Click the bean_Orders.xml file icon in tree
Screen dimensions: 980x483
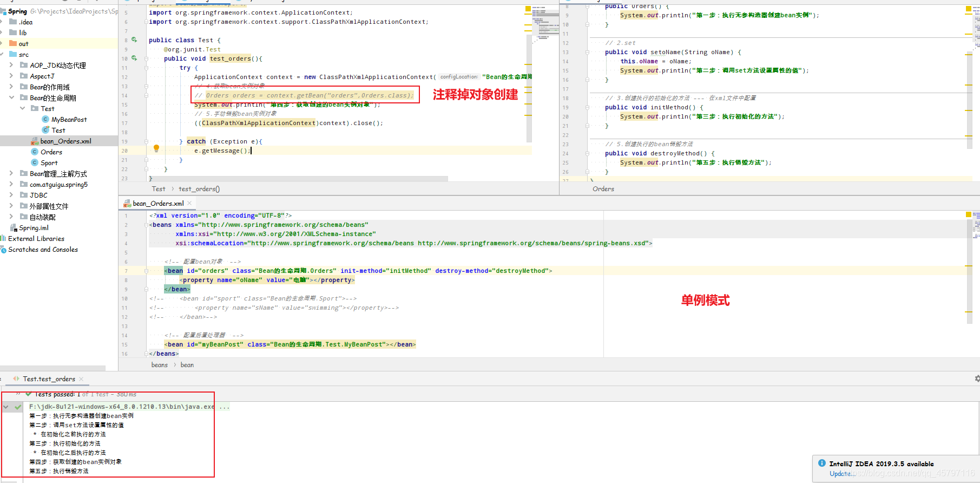pos(35,141)
